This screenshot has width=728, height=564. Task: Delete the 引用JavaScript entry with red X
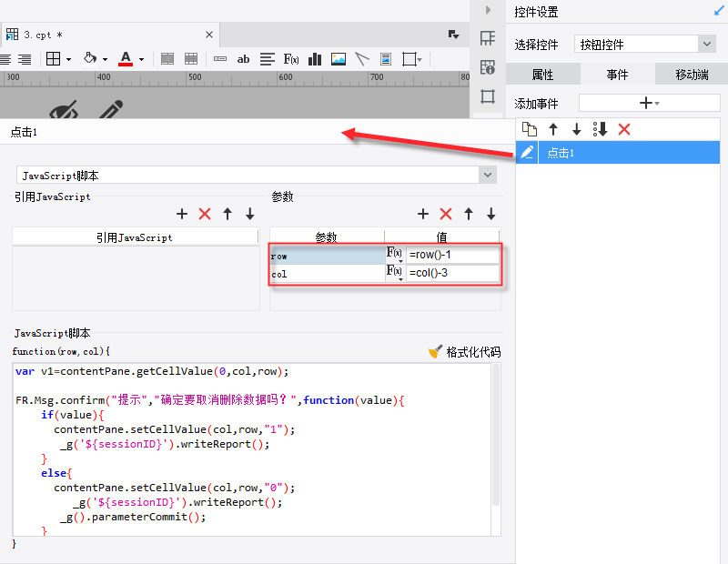[205, 214]
